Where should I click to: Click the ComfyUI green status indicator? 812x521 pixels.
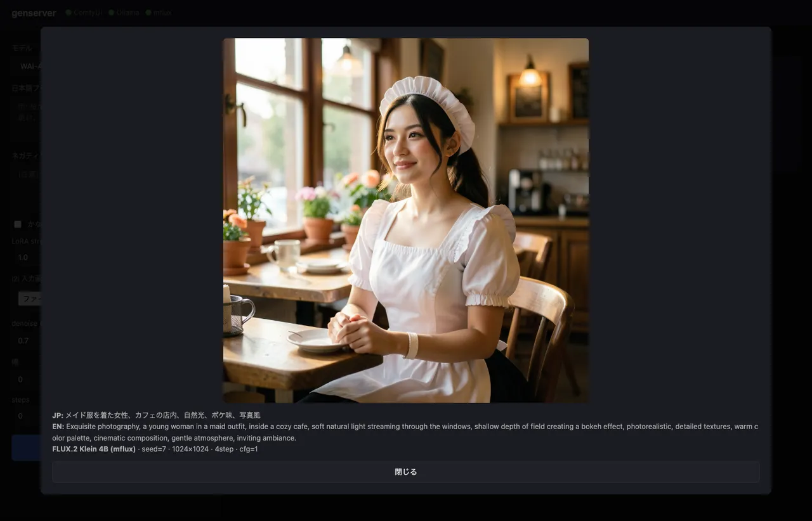(x=69, y=13)
